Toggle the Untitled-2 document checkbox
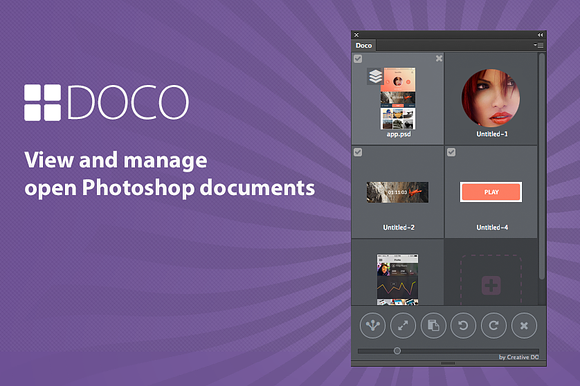The width and height of the screenshot is (580, 386). (358, 152)
